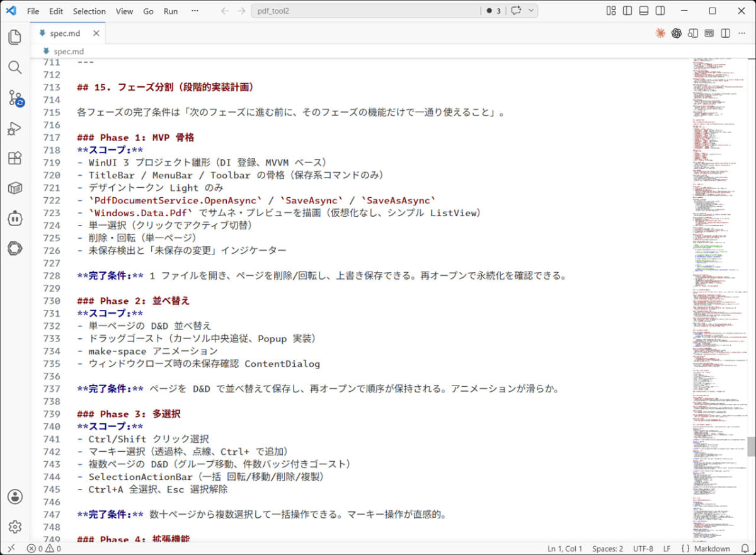
Task: Click line '### Phase 1: MVP 骨格'
Action: (x=135, y=137)
